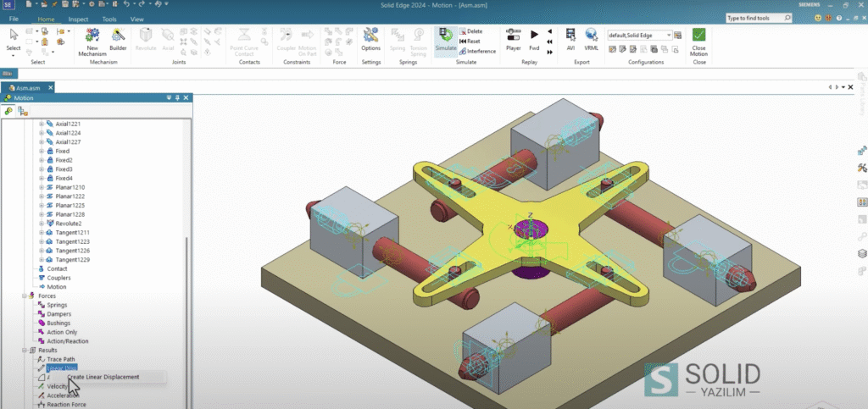Screen dimensions: 868x409
Task: Close the Asm.asm document tab
Action: tap(50, 88)
